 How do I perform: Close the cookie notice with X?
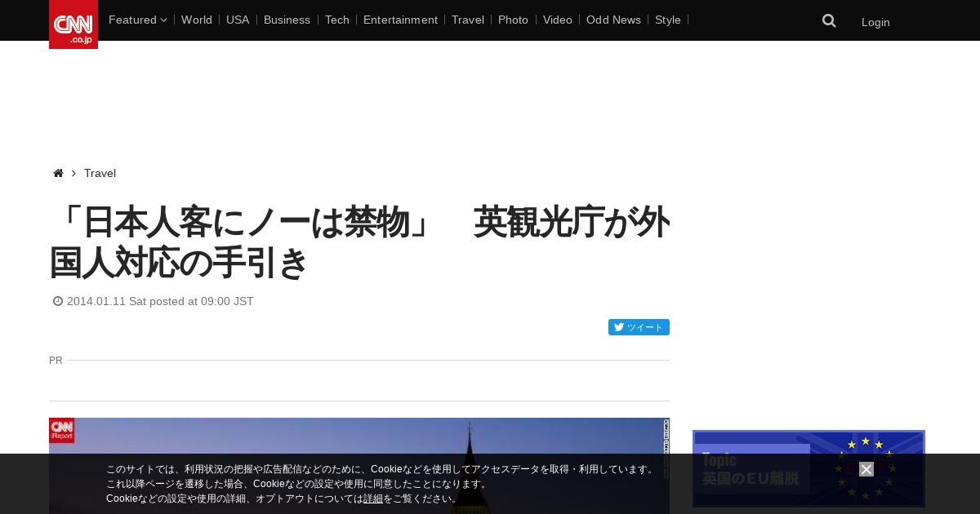coord(866,469)
